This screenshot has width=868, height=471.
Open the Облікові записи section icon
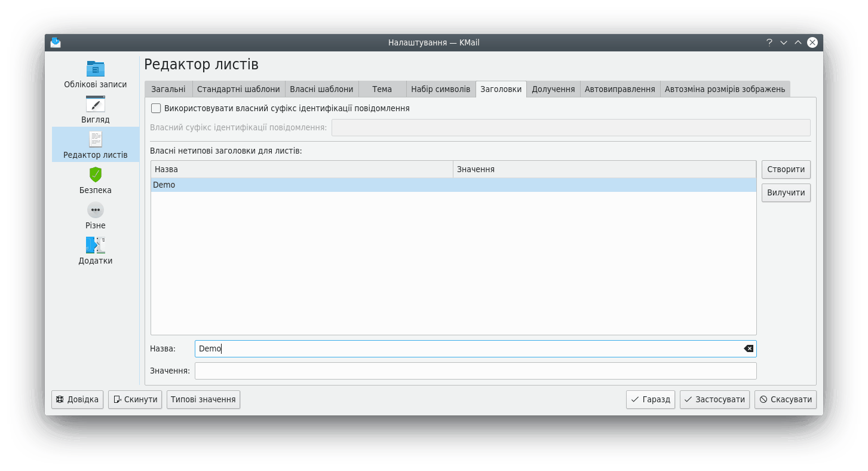click(96, 68)
